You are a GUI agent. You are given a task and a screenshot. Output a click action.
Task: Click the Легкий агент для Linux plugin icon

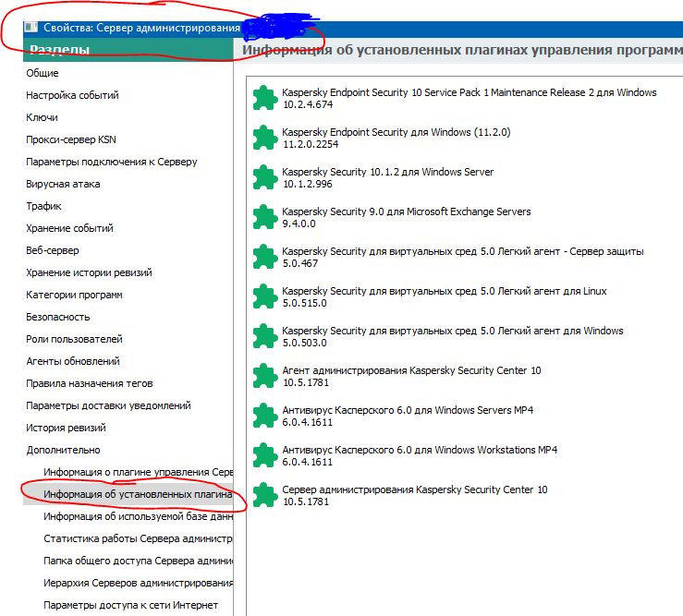265,296
